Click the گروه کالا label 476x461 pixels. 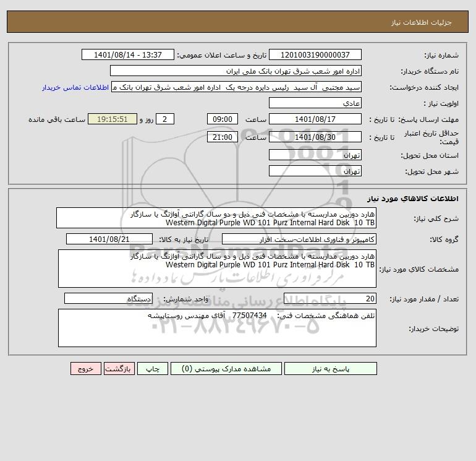(x=444, y=239)
